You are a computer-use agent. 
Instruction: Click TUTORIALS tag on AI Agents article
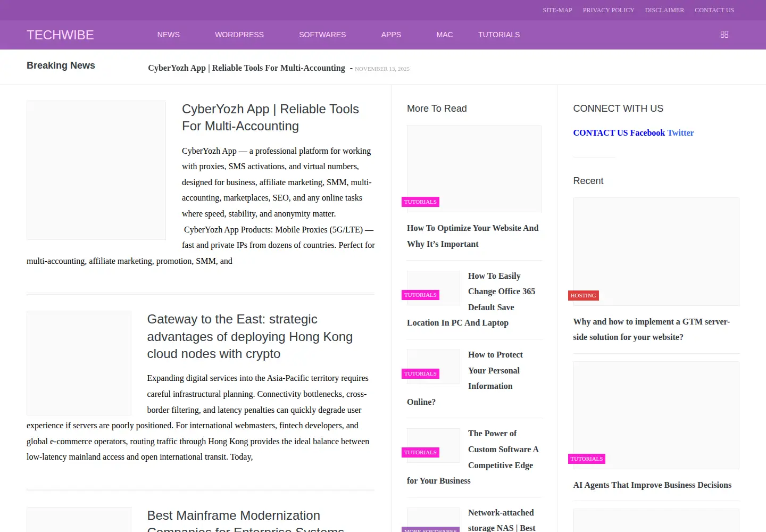coord(587,459)
